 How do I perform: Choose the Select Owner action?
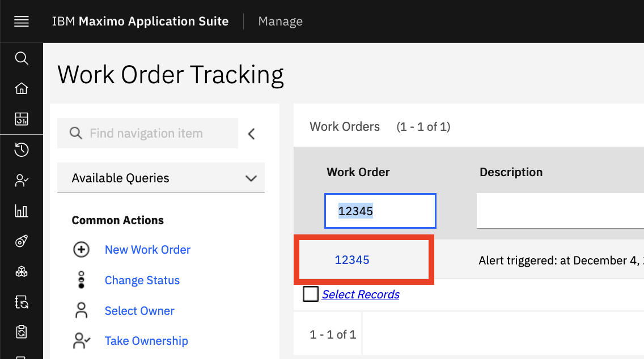coord(139,311)
